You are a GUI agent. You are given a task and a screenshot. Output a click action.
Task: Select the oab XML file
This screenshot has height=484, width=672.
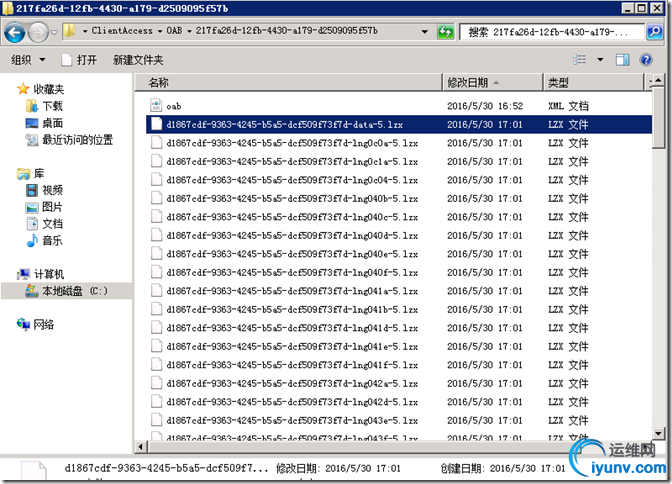click(174, 106)
